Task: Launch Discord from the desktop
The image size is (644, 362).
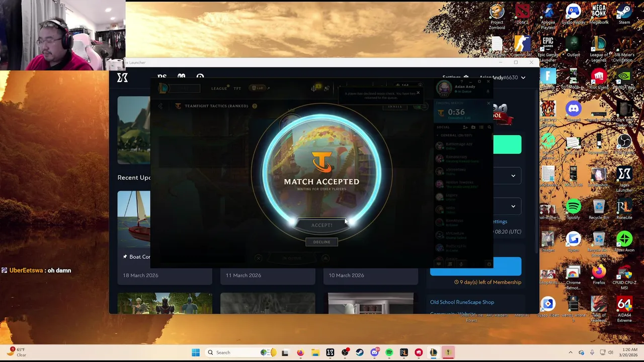Action: (573, 112)
